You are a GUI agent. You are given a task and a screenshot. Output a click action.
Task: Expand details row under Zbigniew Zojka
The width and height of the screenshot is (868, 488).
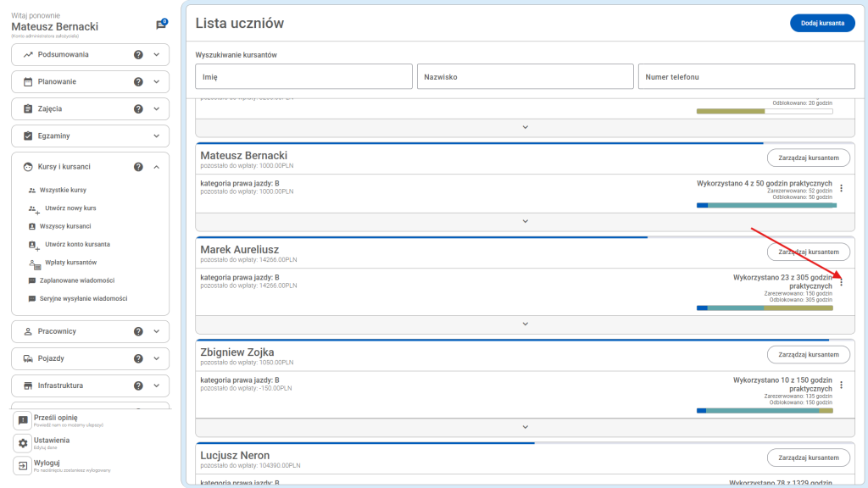pyautogui.click(x=525, y=426)
